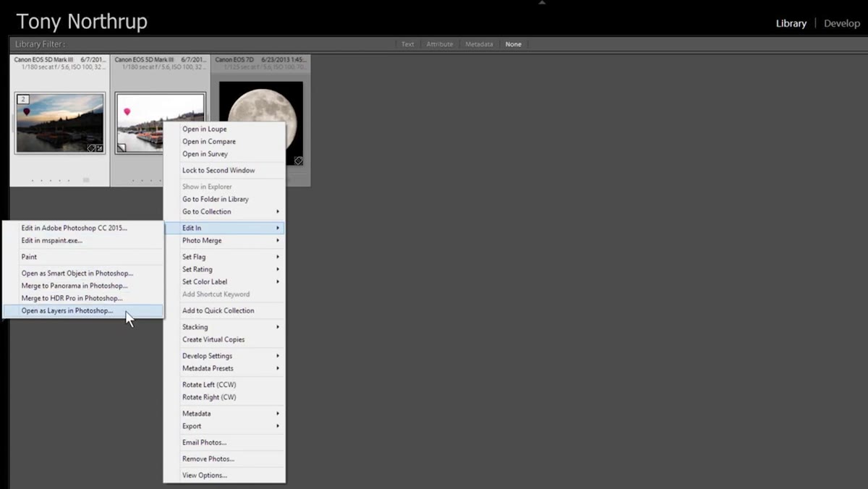
Task: Click top panel collapse arrow
Action: click(x=542, y=3)
